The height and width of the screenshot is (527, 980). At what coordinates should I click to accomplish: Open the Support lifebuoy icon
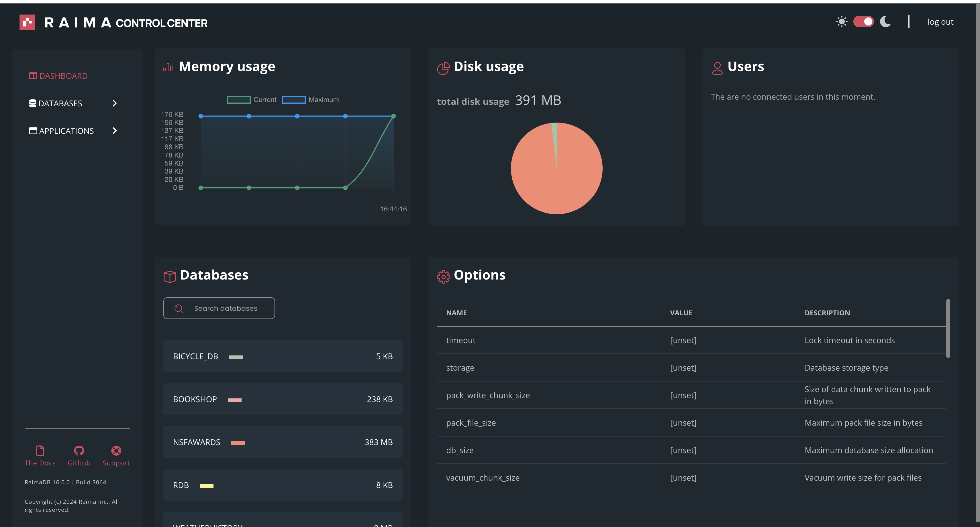coord(116,451)
